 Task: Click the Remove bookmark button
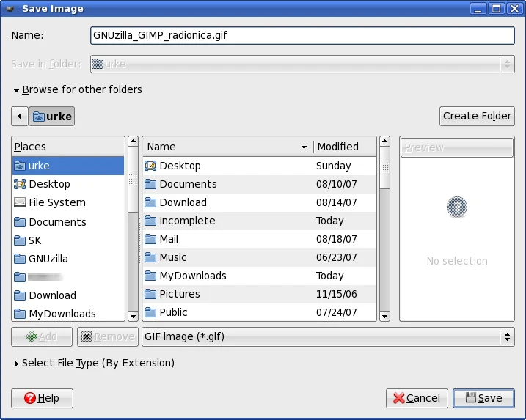point(108,336)
